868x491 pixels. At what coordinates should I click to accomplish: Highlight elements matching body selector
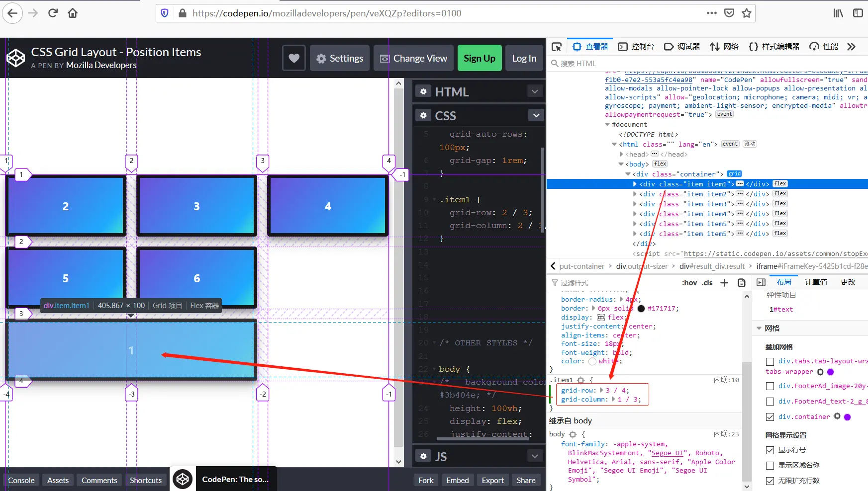pyautogui.click(x=573, y=434)
